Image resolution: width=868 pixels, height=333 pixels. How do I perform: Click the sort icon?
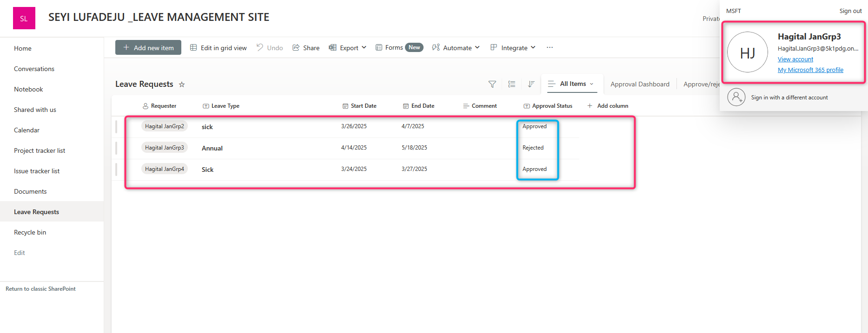pyautogui.click(x=531, y=84)
